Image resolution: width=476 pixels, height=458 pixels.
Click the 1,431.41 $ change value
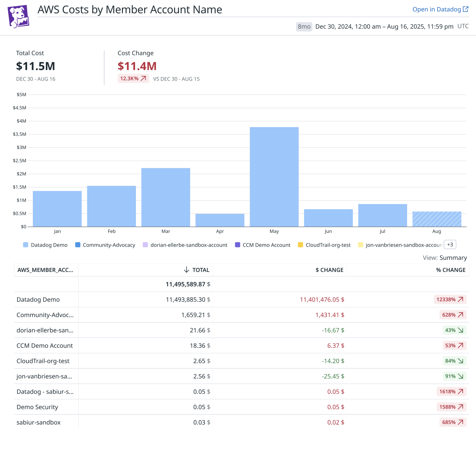click(x=330, y=315)
